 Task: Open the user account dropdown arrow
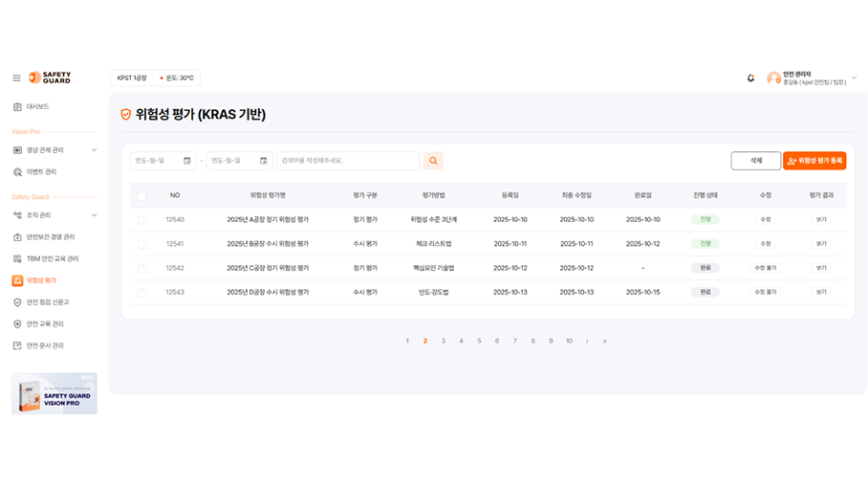[854, 78]
